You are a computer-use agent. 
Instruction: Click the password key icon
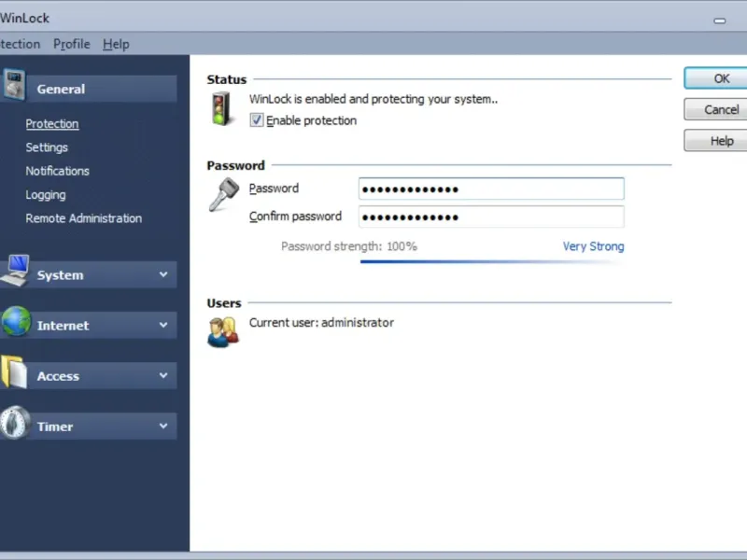click(x=223, y=194)
